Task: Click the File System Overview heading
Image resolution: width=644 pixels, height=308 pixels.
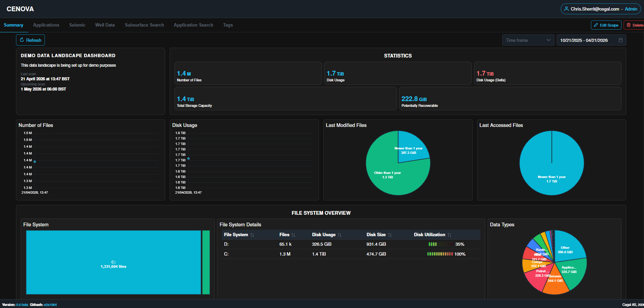Action: pos(321,213)
